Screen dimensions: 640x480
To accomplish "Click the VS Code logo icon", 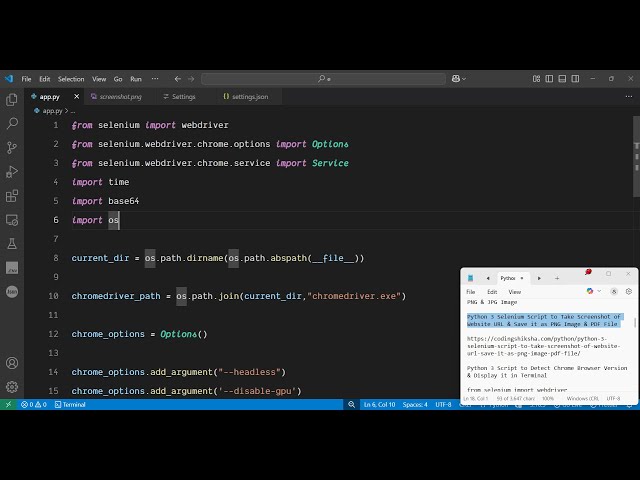I will 9,79.
